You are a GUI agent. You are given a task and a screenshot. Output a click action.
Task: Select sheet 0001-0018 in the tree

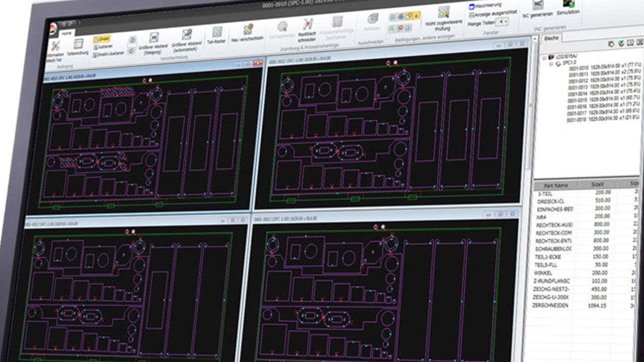(603, 120)
